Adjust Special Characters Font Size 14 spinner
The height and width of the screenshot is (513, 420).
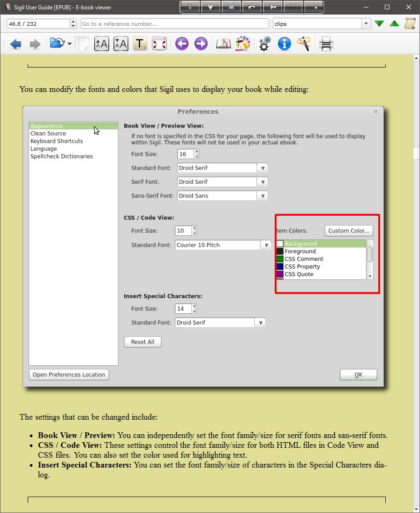(x=195, y=309)
